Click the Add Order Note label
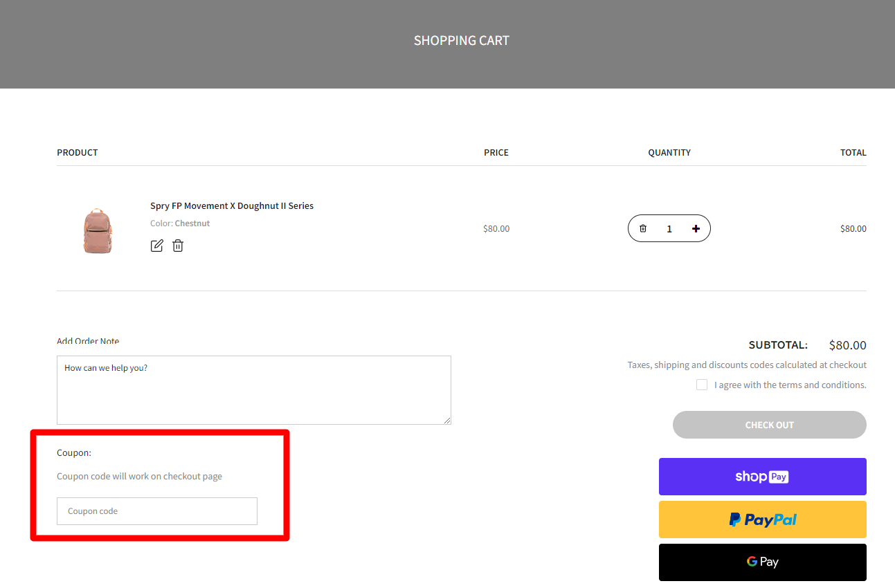This screenshot has height=588, width=895. pos(87,341)
